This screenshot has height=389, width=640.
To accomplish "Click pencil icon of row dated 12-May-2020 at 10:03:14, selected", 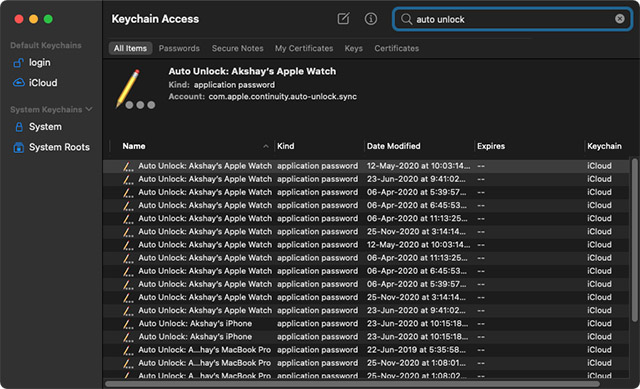I will point(128,166).
